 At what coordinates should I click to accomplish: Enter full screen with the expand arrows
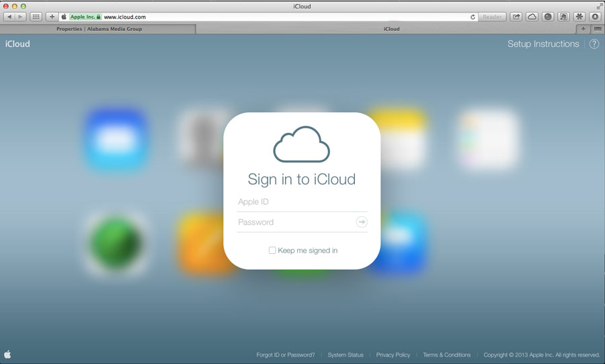[x=599, y=6]
